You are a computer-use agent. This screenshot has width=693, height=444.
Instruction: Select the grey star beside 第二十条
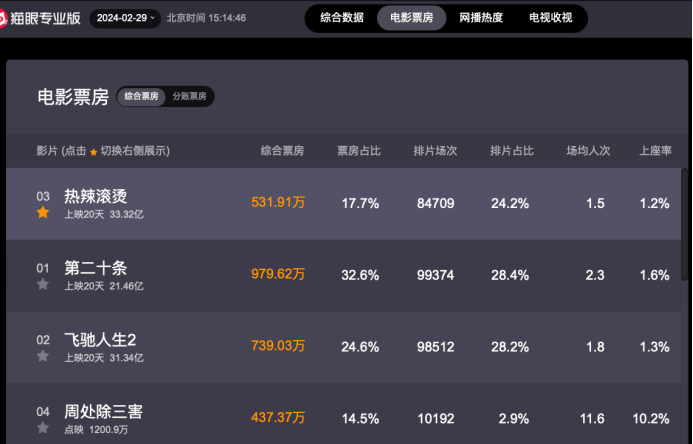click(x=43, y=284)
